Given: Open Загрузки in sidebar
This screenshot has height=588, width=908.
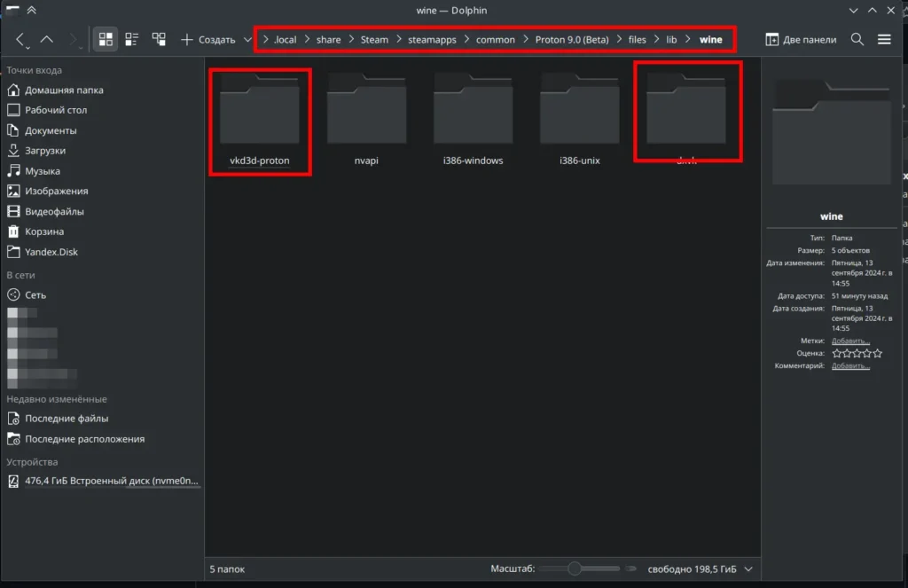Looking at the screenshot, I should 103,151.
